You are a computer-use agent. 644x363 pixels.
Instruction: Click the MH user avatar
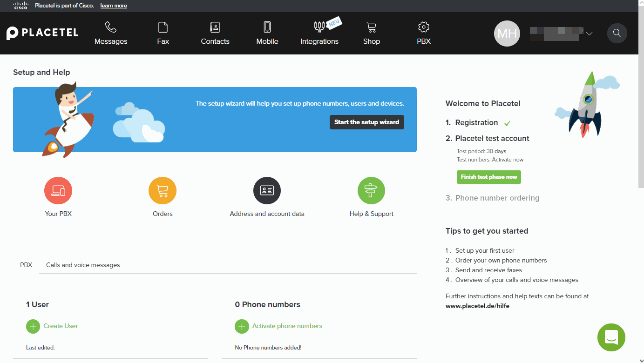point(507,34)
